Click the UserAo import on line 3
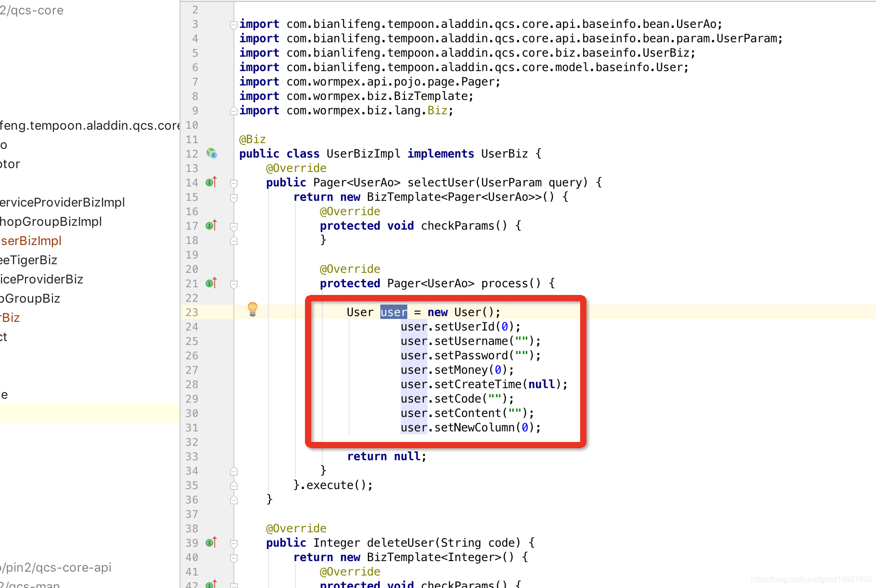The width and height of the screenshot is (876, 588). coord(481,24)
